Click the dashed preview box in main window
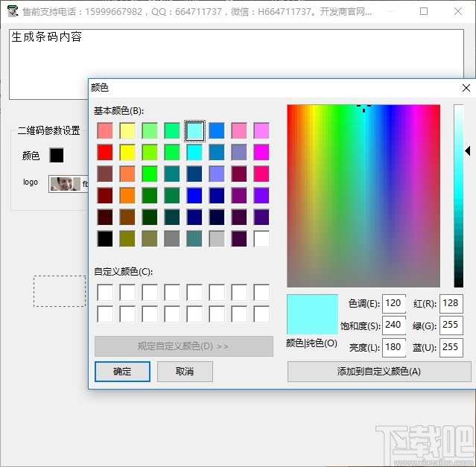Viewport: 476px width, 467px height. (x=60, y=291)
